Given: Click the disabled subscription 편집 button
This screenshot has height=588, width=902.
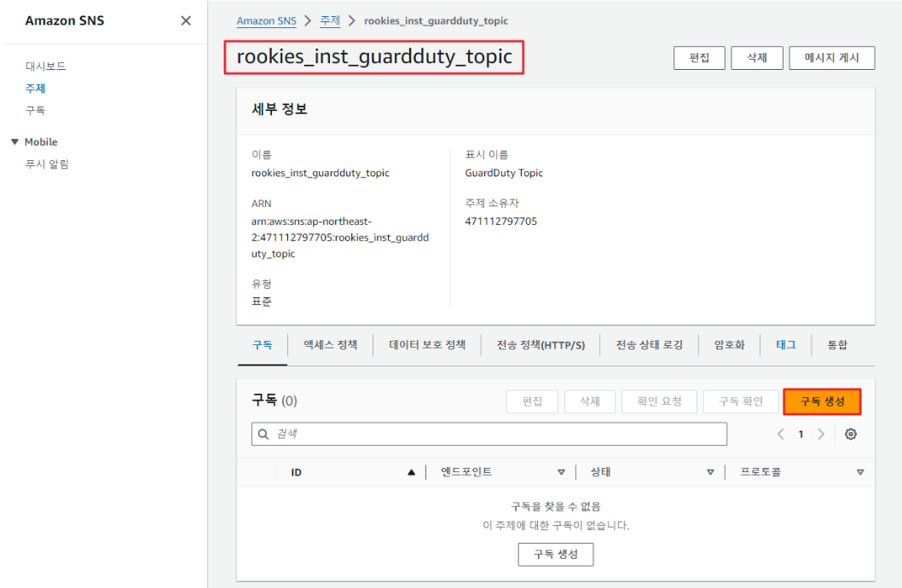Looking at the screenshot, I should pyautogui.click(x=532, y=401).
